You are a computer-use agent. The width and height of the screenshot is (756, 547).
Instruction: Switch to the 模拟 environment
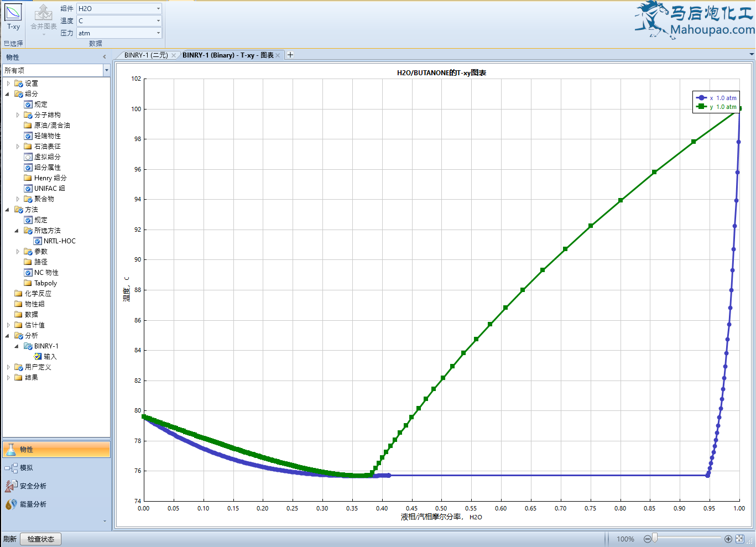click(x=56, y=468)
